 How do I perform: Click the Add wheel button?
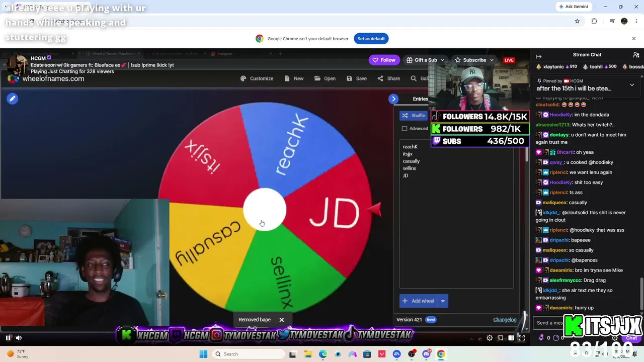click(418, 301)
